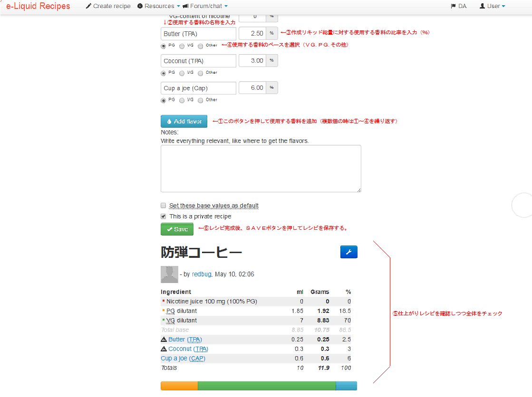Select Other base for Cup a joe
Screen dimensions: 532x397
[x=201, y=100]
